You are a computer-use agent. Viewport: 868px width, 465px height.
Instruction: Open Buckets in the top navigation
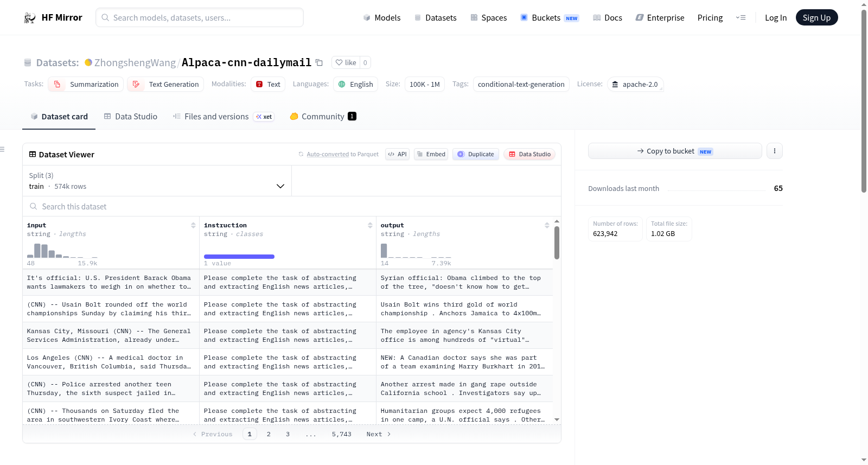pyautogui.click(x=550, y=18)
